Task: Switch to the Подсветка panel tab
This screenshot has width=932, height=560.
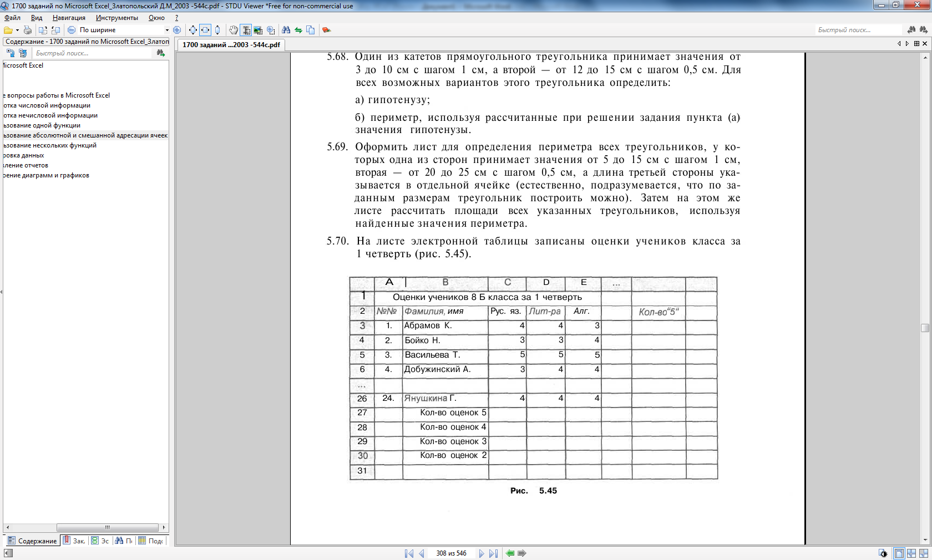Action: [151, 541]
